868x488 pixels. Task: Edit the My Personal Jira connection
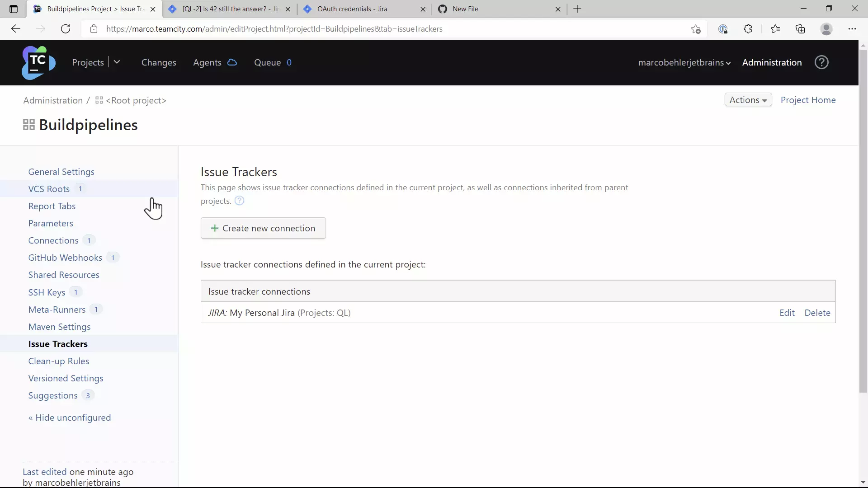coord(787,313)
